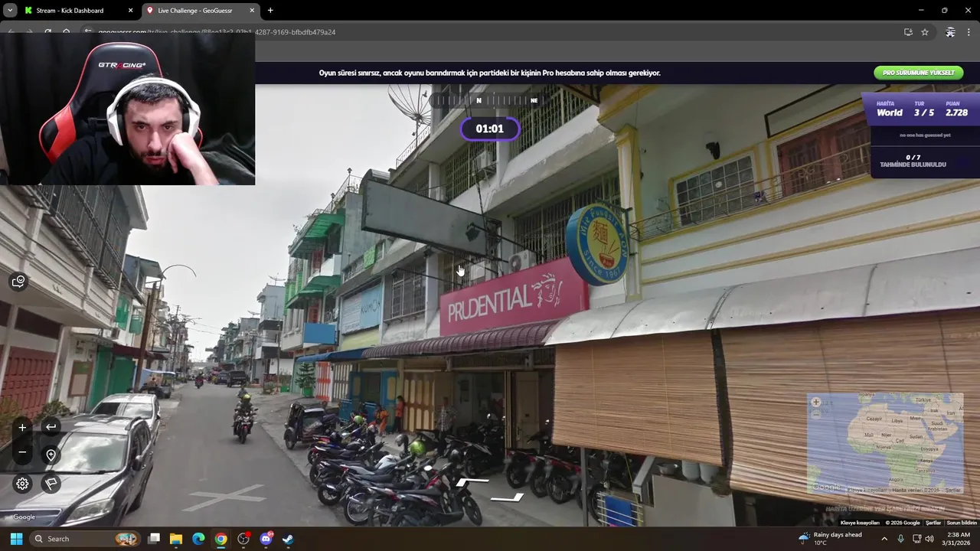The width and height of the screenshot is (980, 551).
Task: Upgrade via the PRO SÜRÜMÜNE YÜKSELT button
Action: (x=918, y=73)
